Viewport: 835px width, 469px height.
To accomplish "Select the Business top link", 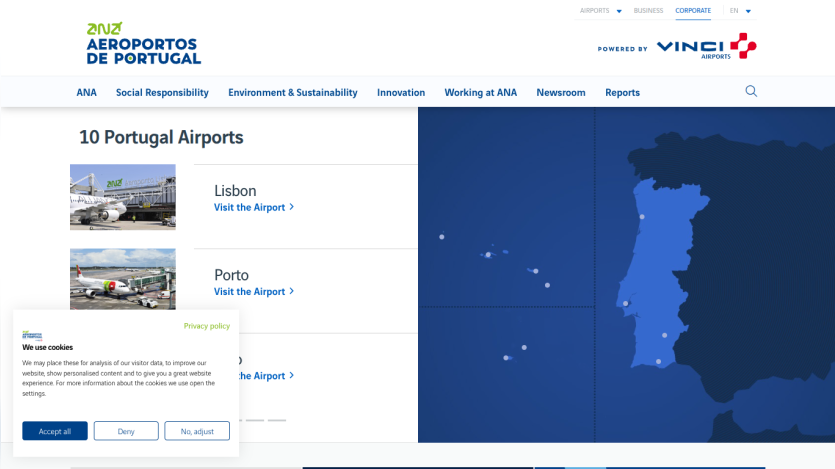I will click(x=648, y=11).
